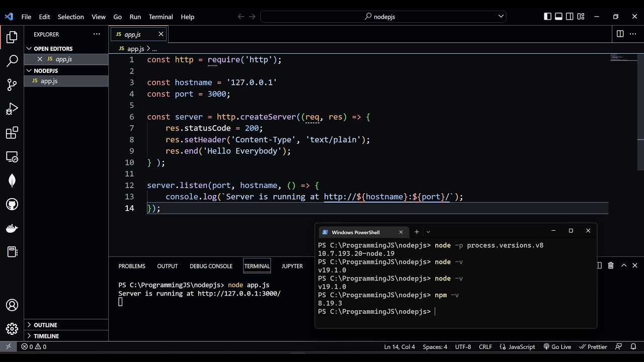Maximize panel with the up chevron
This screenshot has width=644, height=362.
pos(623,265)
